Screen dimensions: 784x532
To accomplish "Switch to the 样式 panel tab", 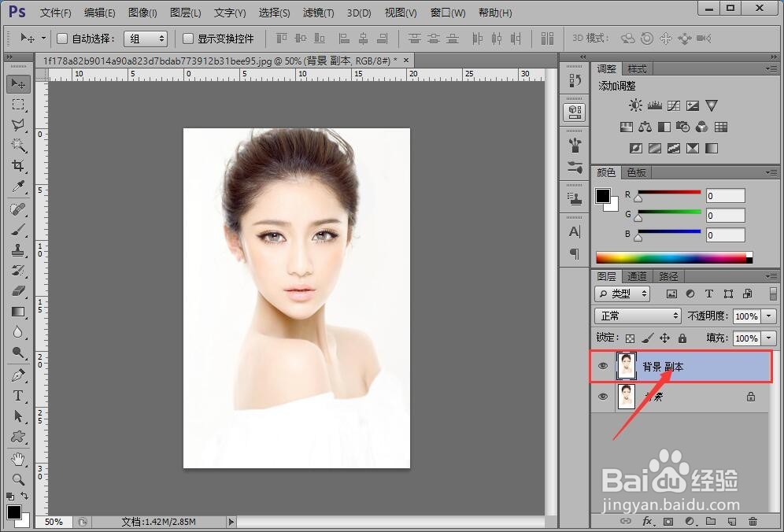I will click(x=637, y=69).
